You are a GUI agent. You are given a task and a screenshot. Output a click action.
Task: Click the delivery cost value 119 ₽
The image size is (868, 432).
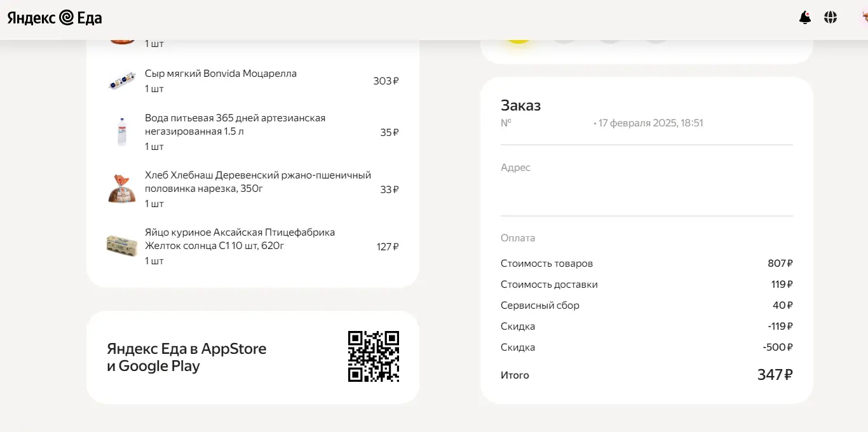click(782, 285)
